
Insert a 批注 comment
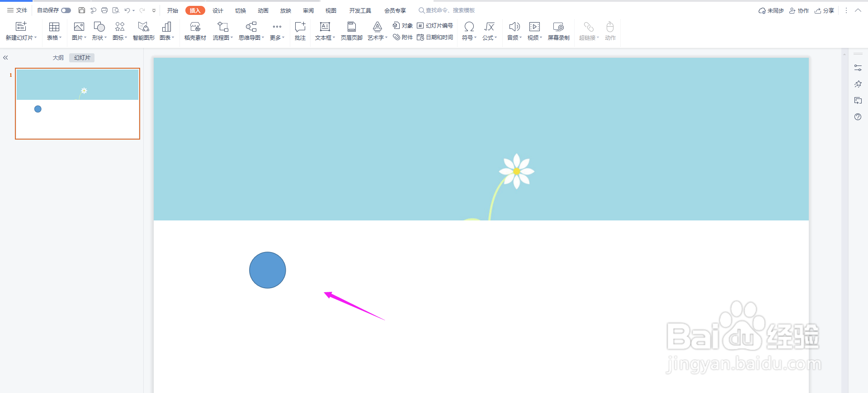[x=300, y=31]
